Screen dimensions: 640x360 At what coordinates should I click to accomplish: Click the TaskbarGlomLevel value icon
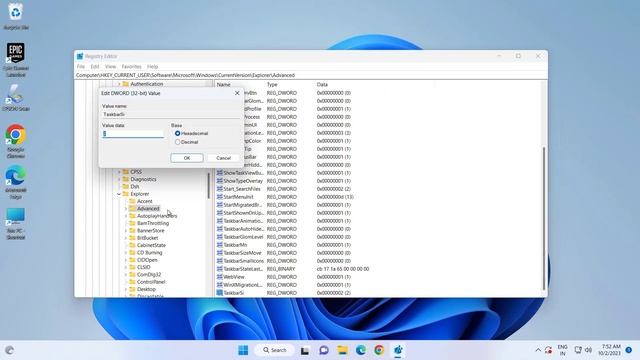220,237
